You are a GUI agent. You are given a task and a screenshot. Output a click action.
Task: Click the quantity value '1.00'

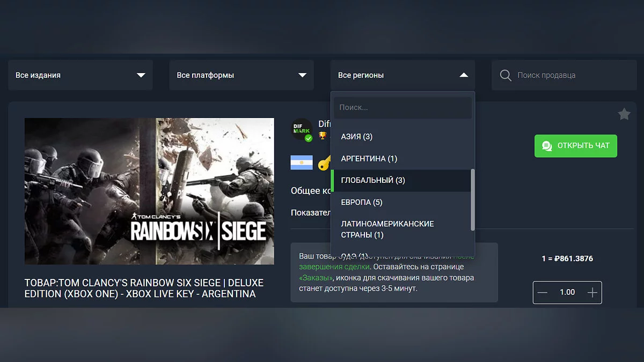point(567,292)
